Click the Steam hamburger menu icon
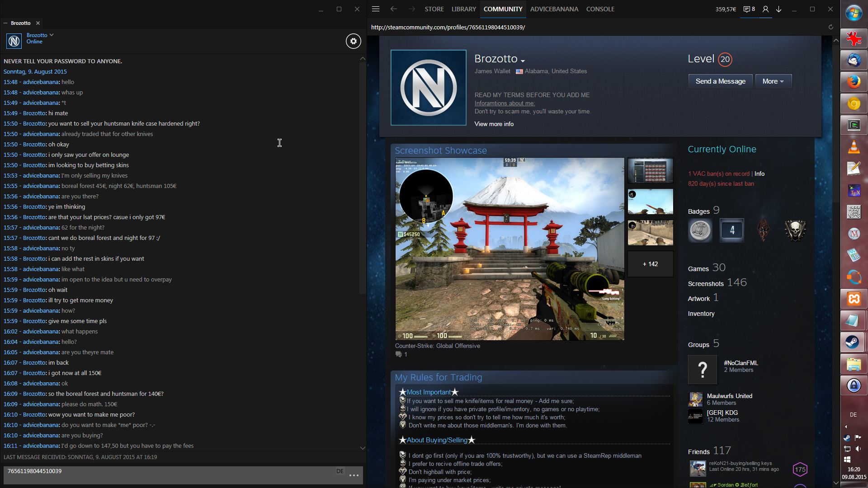Viewport: 868px width, 488px height. point(375,9)
